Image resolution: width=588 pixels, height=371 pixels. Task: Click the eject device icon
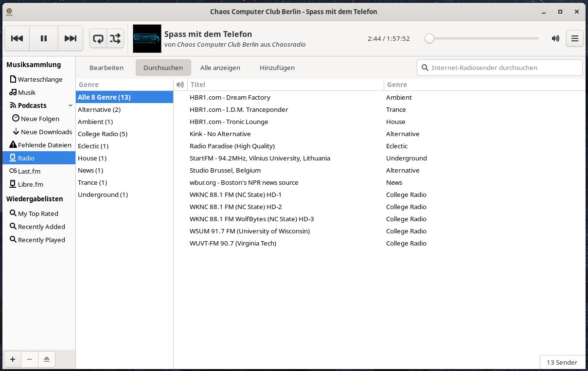tap(46, 359)
